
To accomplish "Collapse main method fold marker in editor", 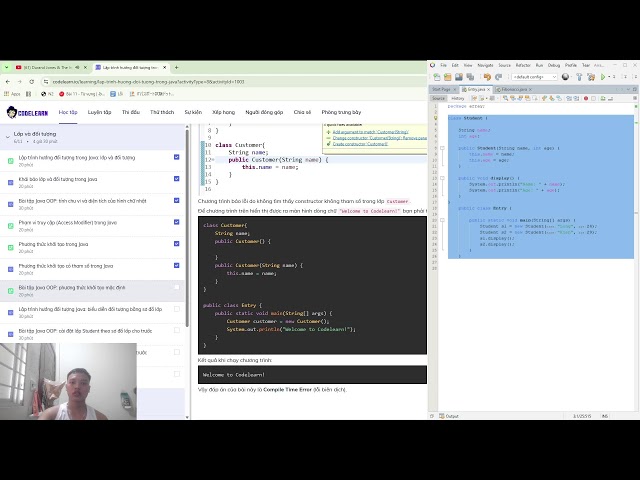I will point(442,220).
